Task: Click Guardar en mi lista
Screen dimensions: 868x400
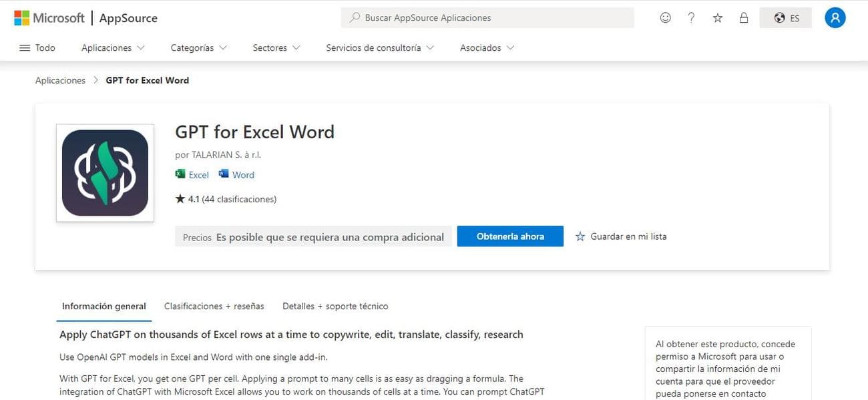Action: pyautogui.click(x=621, y=236)
